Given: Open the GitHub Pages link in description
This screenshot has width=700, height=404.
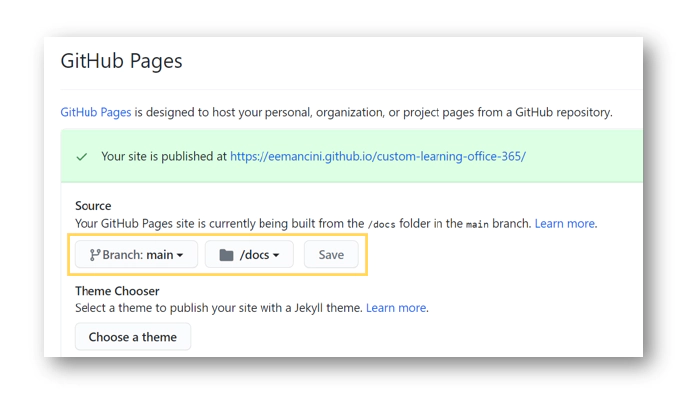Looking at the screenshot, I should 96,112.
